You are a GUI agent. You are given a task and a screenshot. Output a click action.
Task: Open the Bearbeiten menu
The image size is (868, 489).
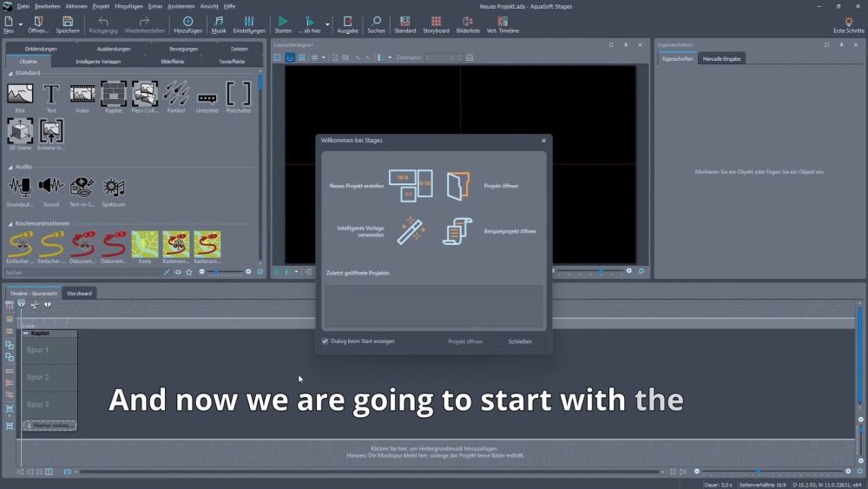(48, 7)
